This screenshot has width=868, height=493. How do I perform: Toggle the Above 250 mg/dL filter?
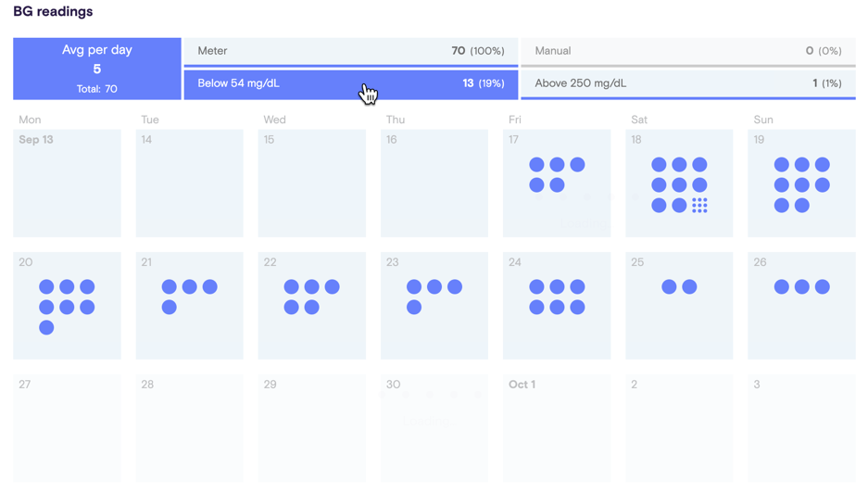click(x=688, y=83)
